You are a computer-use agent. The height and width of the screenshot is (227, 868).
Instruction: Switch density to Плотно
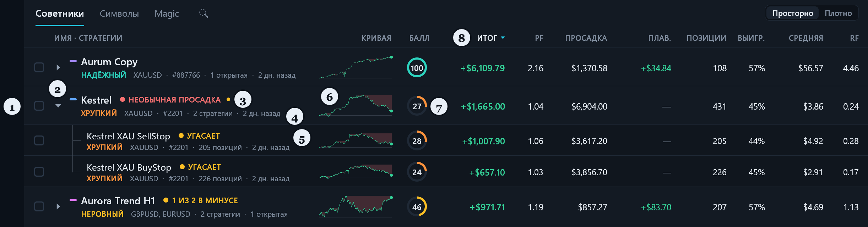(838, 13)
